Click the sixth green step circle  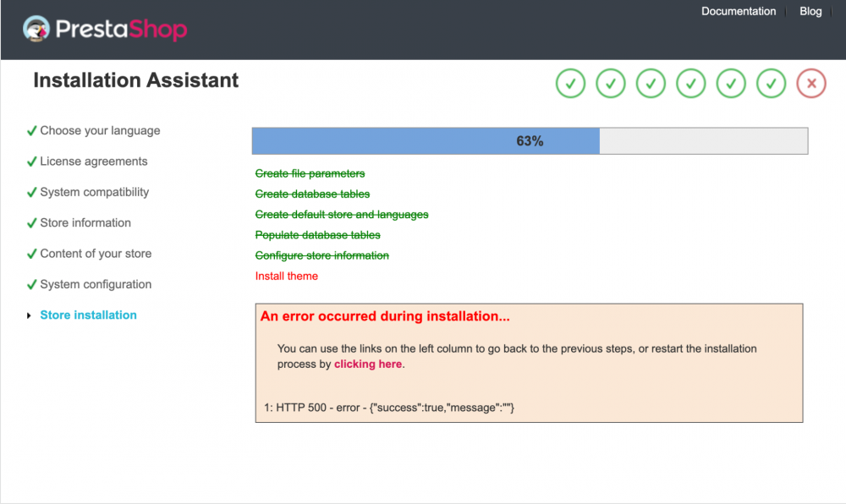tap(771, 84)
